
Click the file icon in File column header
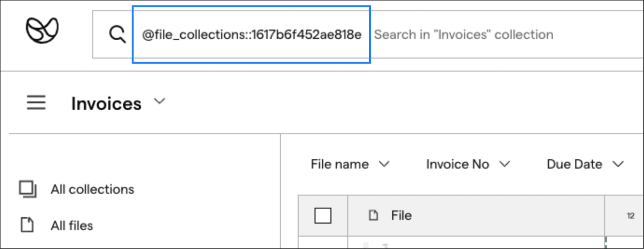374,216
